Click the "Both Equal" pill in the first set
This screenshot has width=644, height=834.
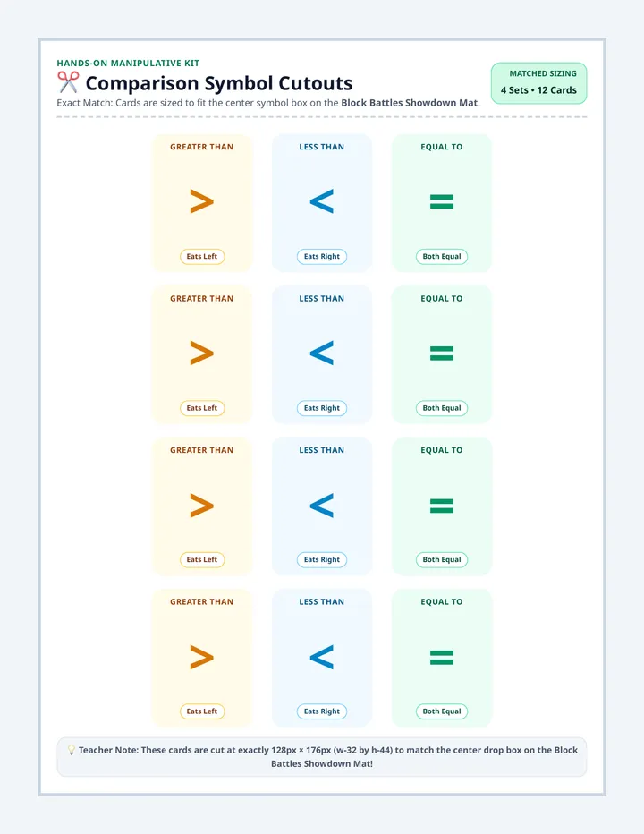442,256
